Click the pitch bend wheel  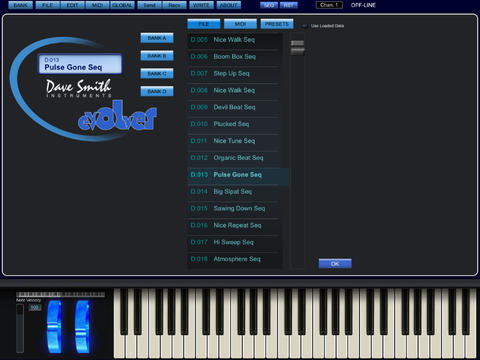tap(55, 327)
